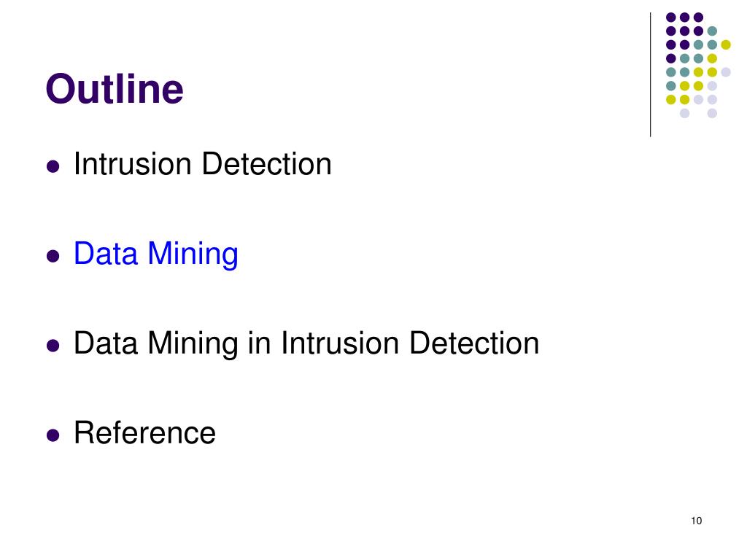Viewport: 747px width, 560px height.
Task: Click the only teal dot in grid's sixth row
Action: pos(671,86)
